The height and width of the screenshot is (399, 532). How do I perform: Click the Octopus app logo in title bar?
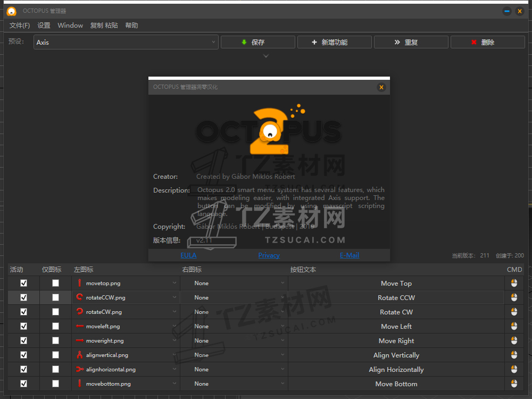[x=12, y=11]
